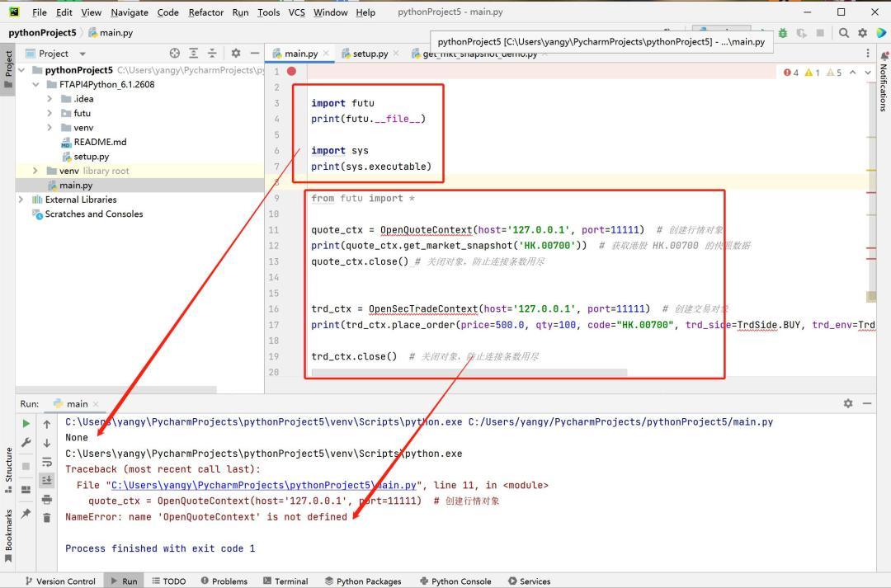Click Collapse All icon in Project panel
Screen dimensions: 891x588
point(212,53)
